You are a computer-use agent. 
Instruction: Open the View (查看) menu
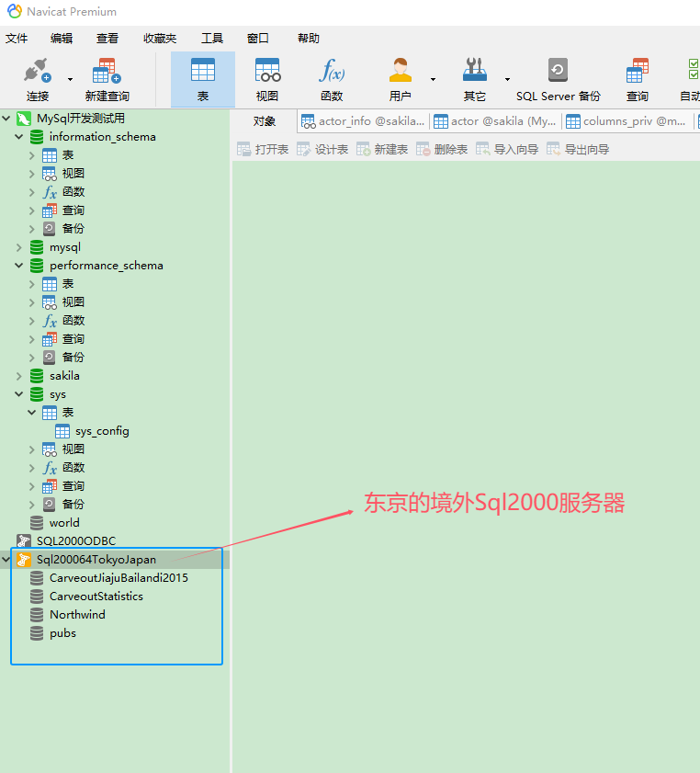tap(107, 39)
